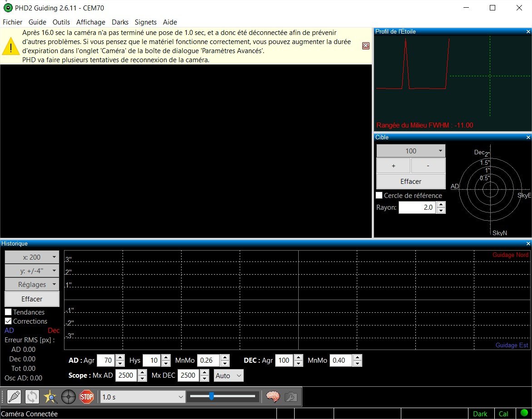
Task: Dismiss the camera timeout warning message
Action: pyautogui.click(x=366, y=46)
